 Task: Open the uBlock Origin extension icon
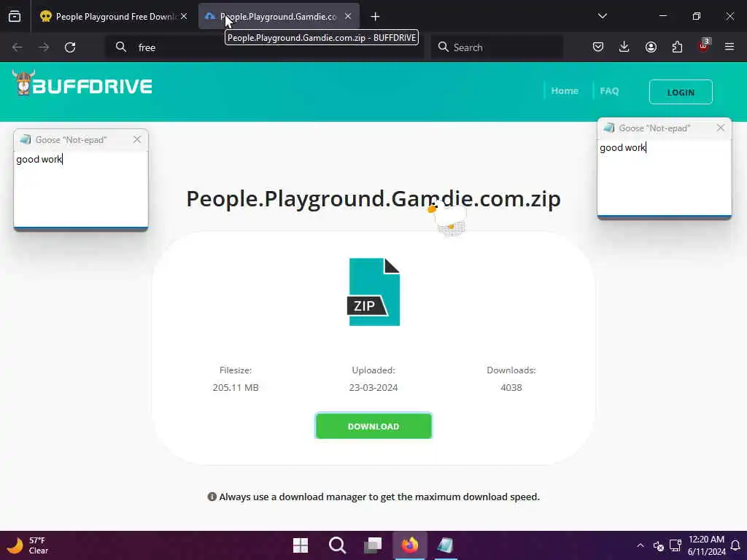coord(704,46)
